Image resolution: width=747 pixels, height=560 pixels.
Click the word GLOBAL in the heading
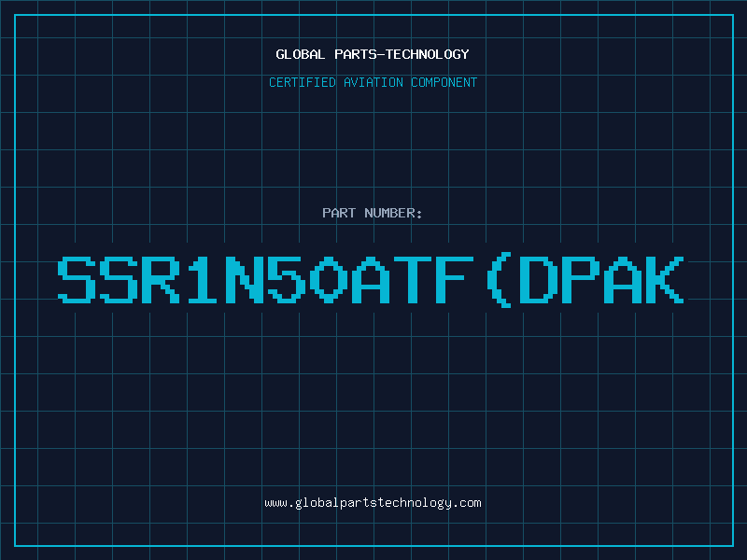(x=297, y=54)
